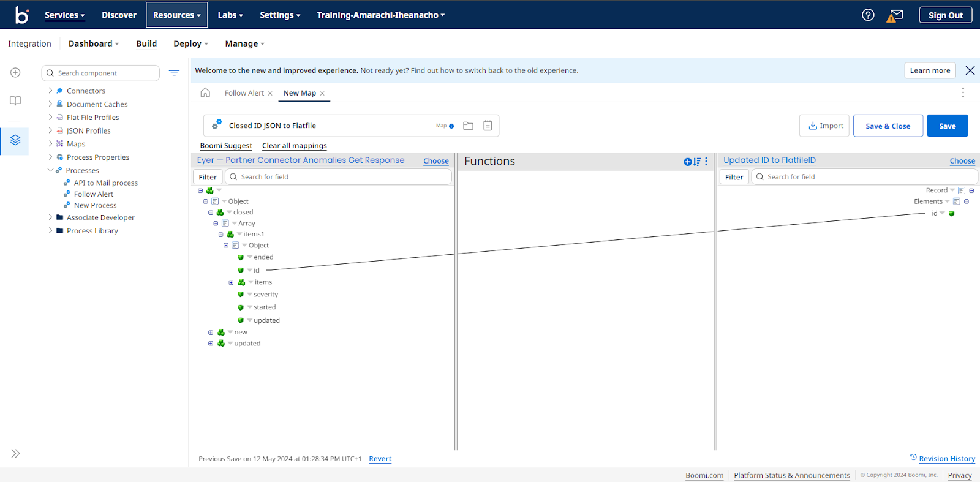Click the destination Filter button
Viewport: 980px width, 482px height.
pos(734,177)
